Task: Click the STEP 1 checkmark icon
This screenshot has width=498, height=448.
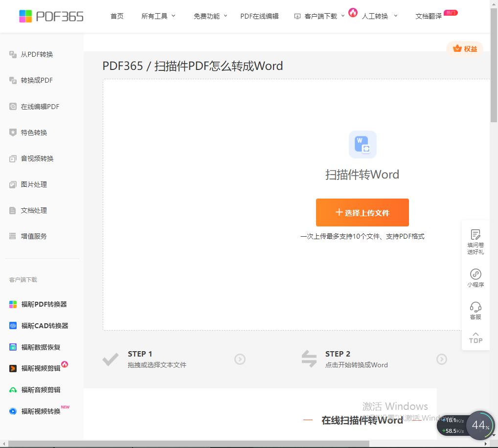Action: pyautogui.click(x=111, y=359)
